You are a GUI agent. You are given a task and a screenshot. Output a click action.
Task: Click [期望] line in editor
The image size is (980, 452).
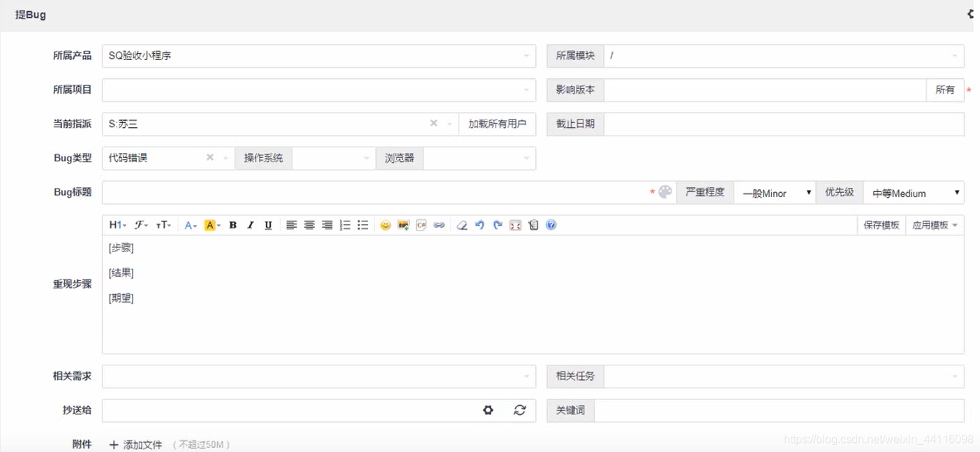click(121, 298)
